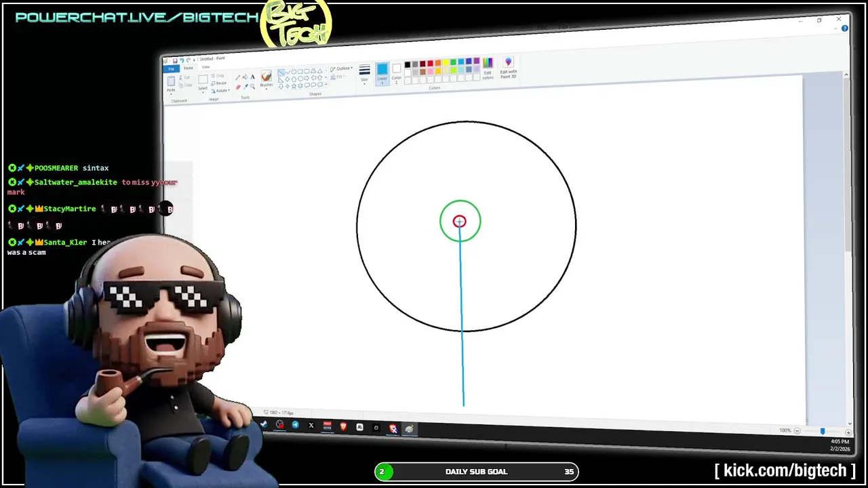Click the zoom in plus button
The width and height of the screenshot is (868, 488).
click(848, 432)
